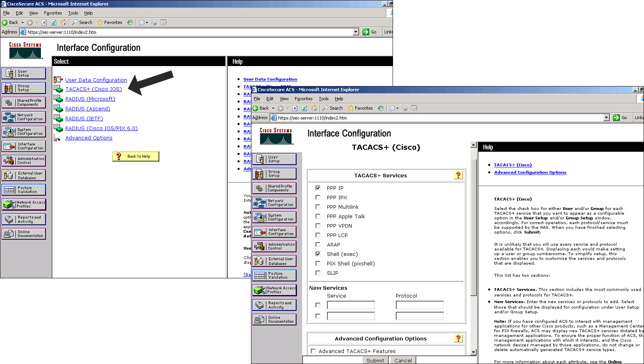644x364 pixels.
Task: Open Help menu in front window
Action: pyautogui.click(x=339, y=99)
